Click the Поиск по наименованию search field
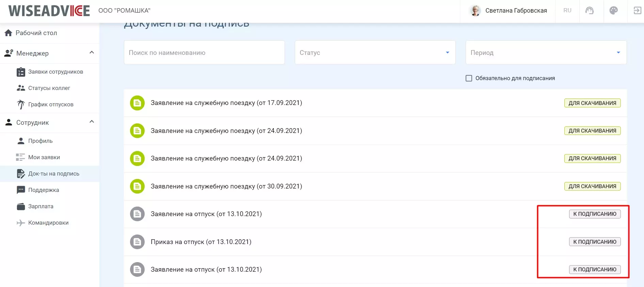The width and height of the screenshot is (644, 287). click(x=204, y=52)
